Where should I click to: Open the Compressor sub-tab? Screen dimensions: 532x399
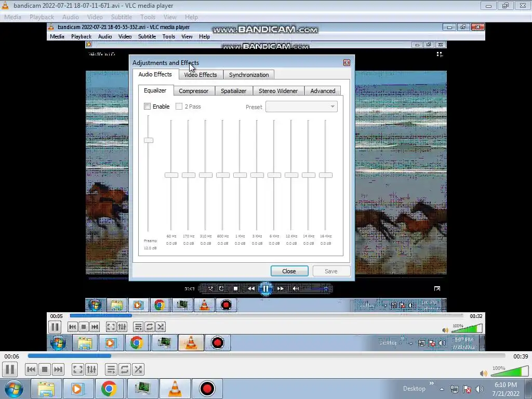(194, 91)
